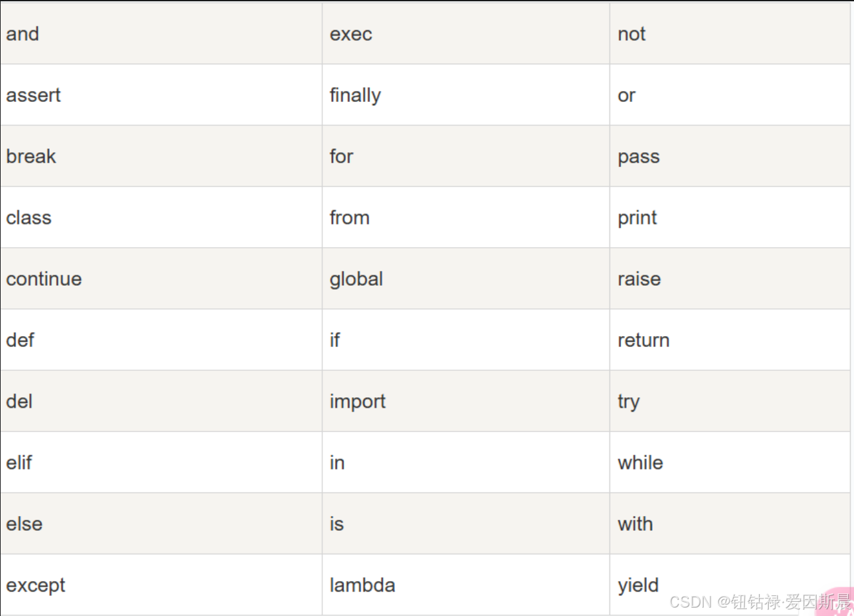
Task: Click the 'lambda' table entry
Action: [x=362, y=585]
